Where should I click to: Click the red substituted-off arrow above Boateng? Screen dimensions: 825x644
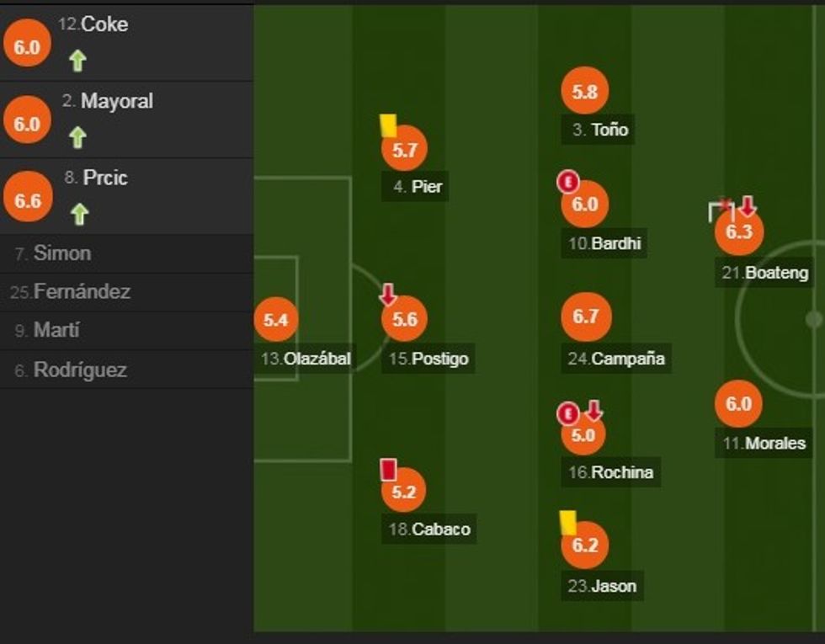pos(748,205)
